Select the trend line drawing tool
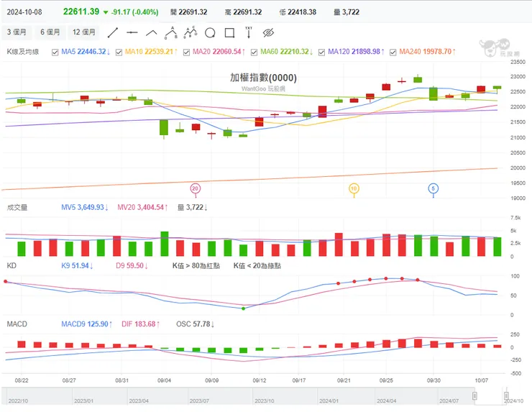Viewport: 532px width, 412px height. [x=113, y=32]
